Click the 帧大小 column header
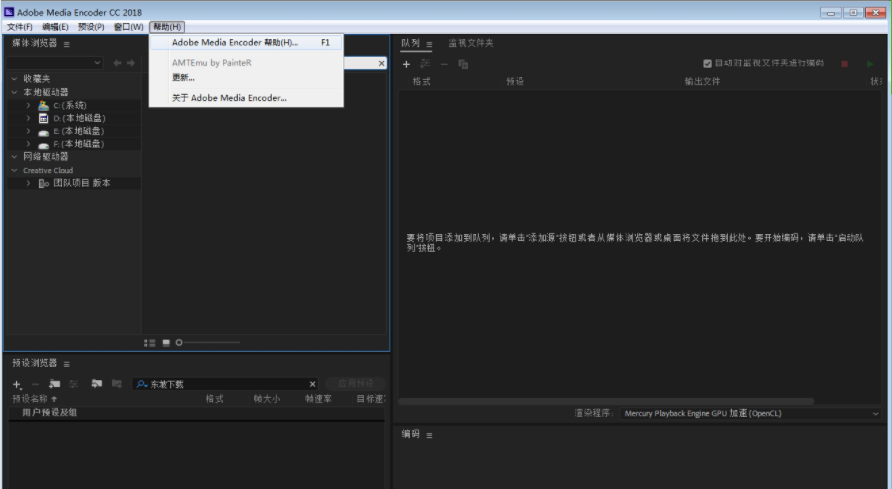892x489 pixels. (x=267, y=399)
